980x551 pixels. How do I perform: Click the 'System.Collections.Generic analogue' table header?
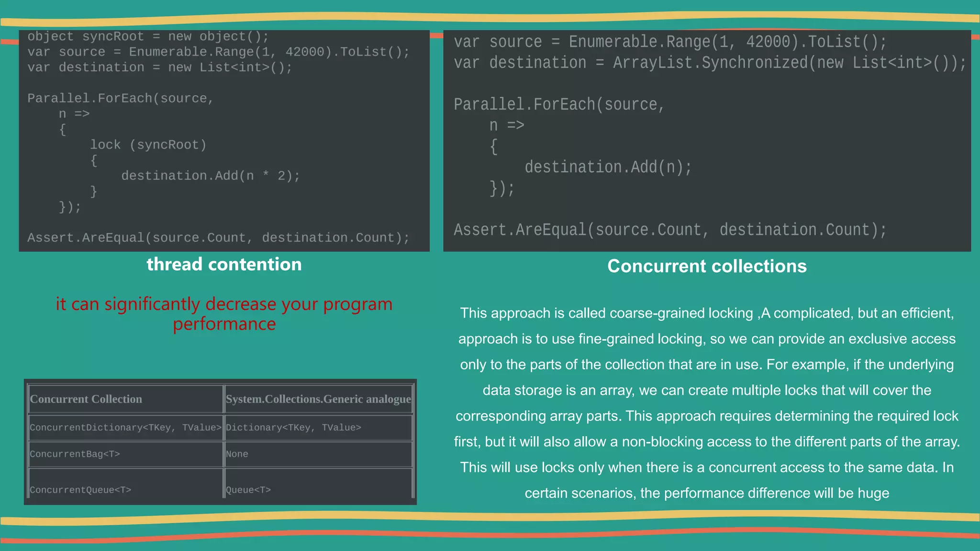(318, 399)
